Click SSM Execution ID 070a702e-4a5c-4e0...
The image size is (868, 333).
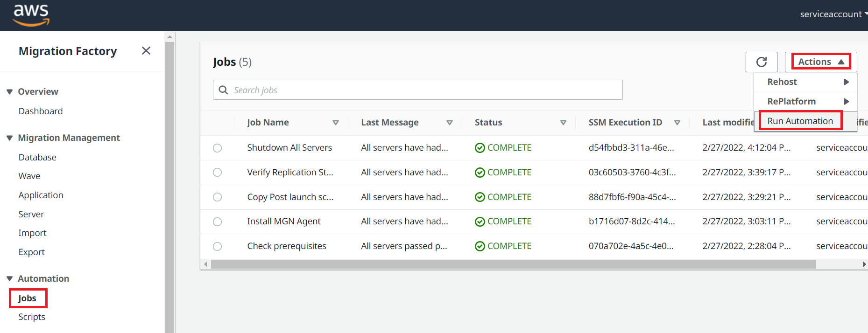[631, 246]
